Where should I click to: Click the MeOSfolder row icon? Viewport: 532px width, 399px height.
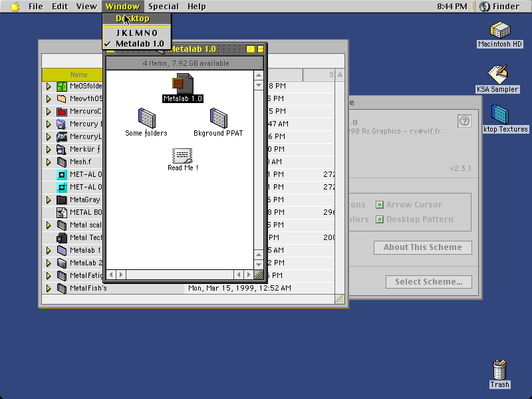[62, 86]
